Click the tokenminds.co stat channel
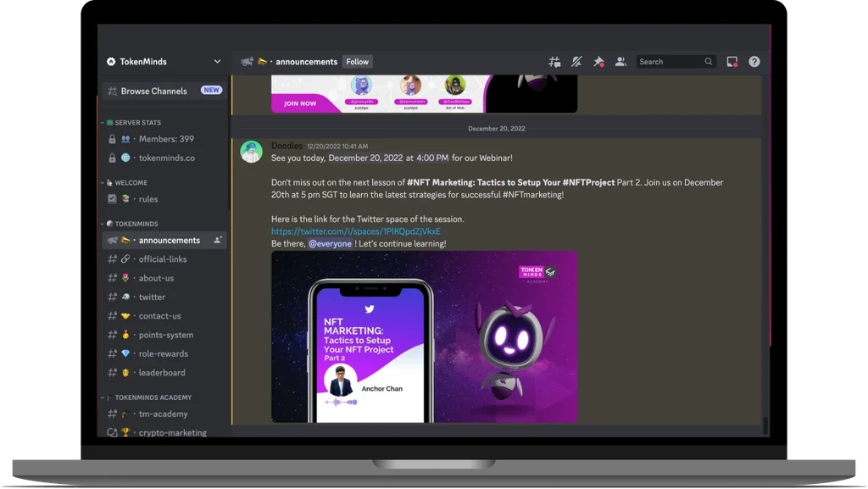868x489 pixels. [x=164, y=158]
